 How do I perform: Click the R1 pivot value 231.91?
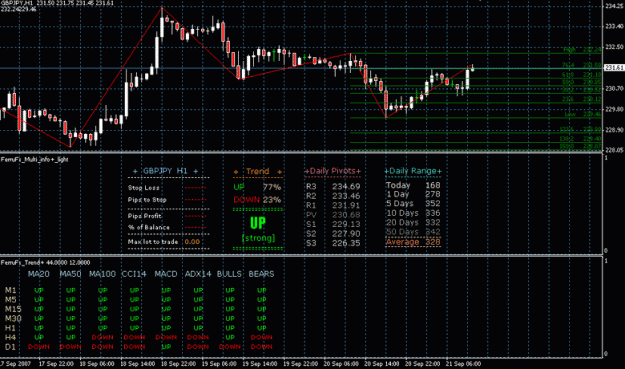346,206
